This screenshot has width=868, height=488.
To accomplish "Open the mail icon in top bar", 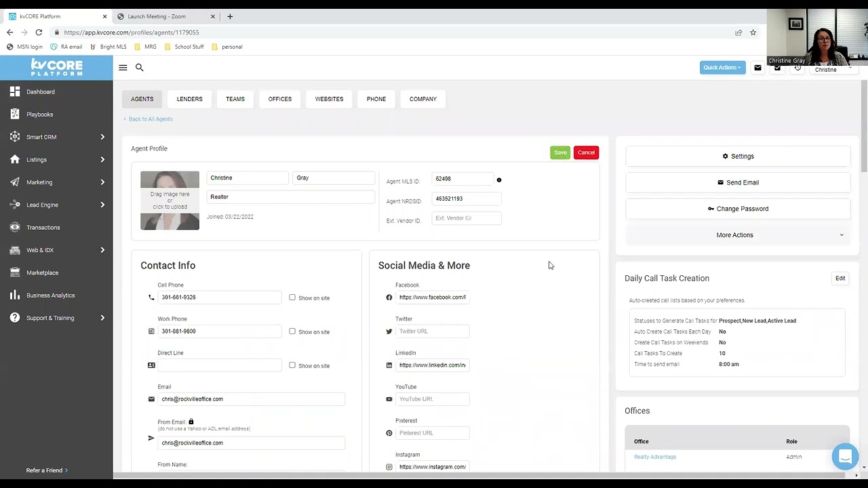I will click(x=757, y=68).
